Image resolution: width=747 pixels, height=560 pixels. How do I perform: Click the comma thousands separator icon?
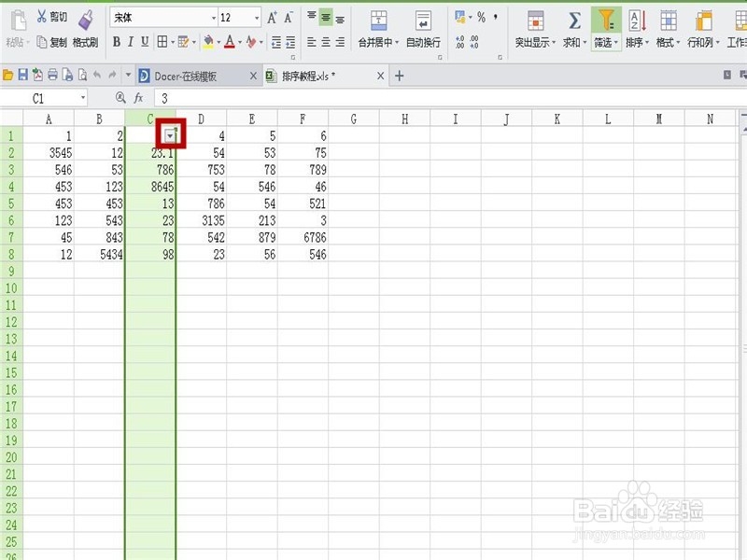(496, 18)
